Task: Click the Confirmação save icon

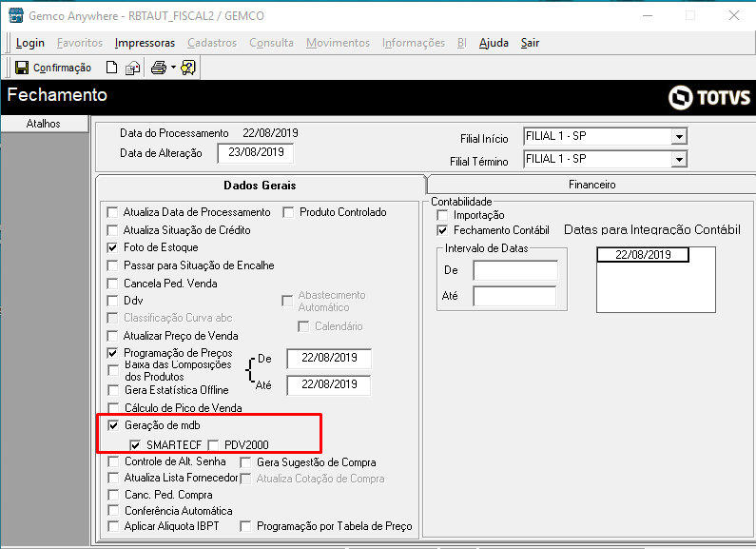Action: 22,68
